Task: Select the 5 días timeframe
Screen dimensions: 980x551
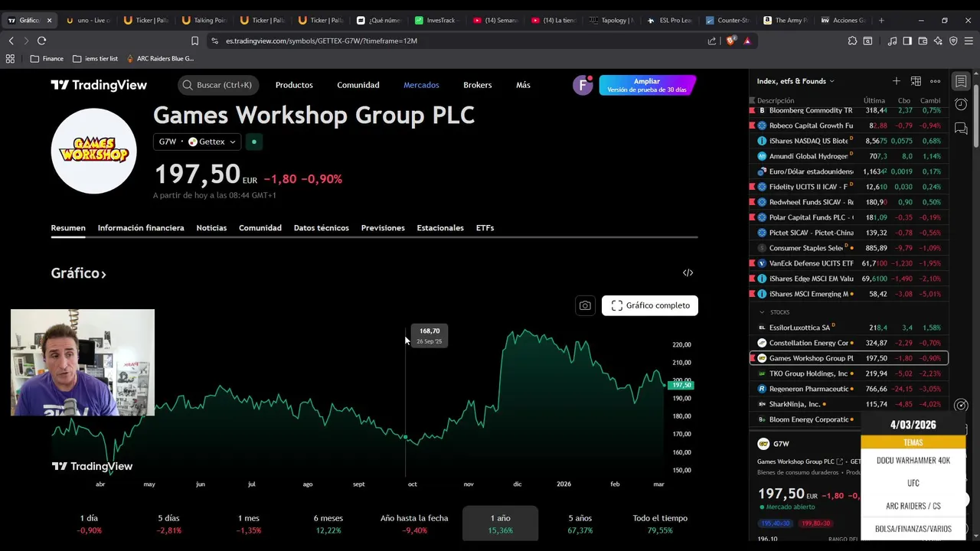Action: pos(168,523)
